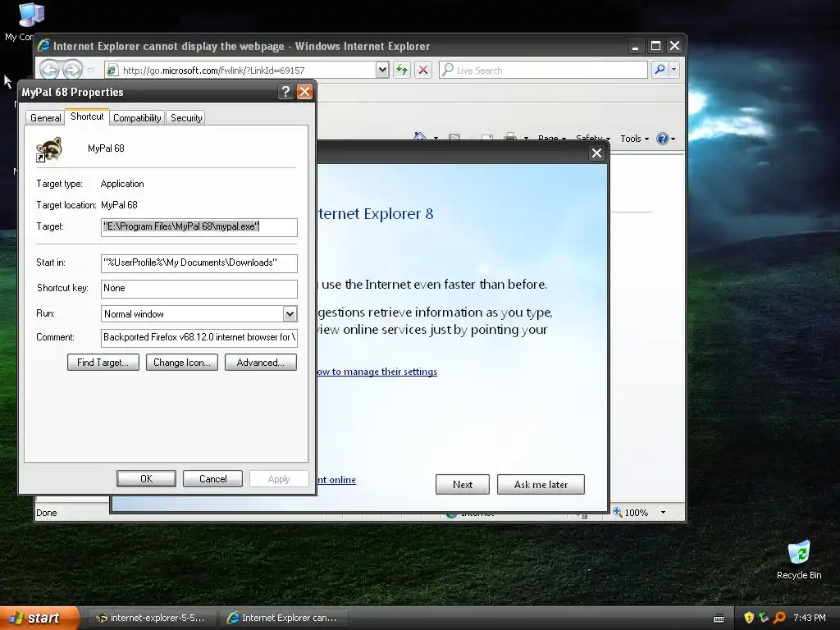Click the IE logo in the window title bar
The height and width of the screenshot is (630, 840).
tap(44, 46)
